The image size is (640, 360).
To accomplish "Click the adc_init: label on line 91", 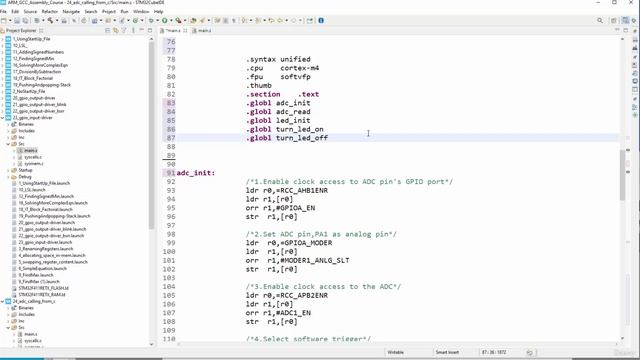I will 196,173.
